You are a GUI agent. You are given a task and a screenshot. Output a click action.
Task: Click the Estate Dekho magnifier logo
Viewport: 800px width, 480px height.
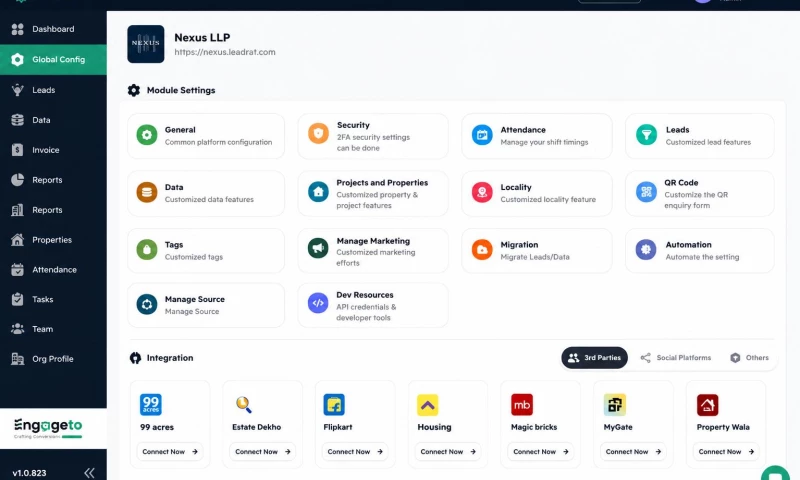tap(244, 405)
